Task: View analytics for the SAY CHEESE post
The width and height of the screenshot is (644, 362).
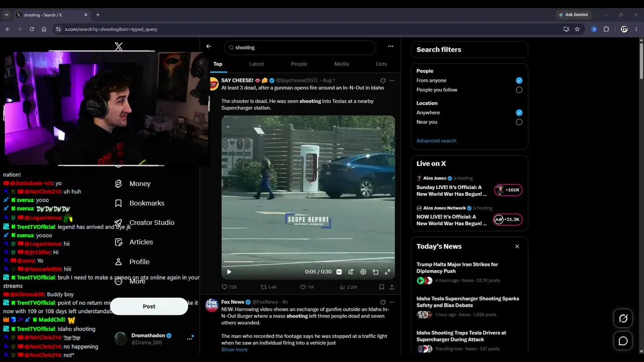Action: pos(348,287)
